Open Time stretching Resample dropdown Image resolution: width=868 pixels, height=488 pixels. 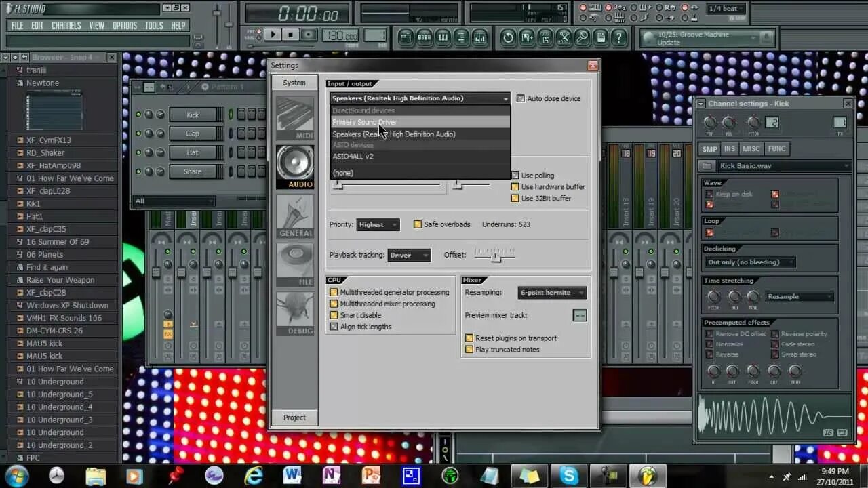(800, 296)
